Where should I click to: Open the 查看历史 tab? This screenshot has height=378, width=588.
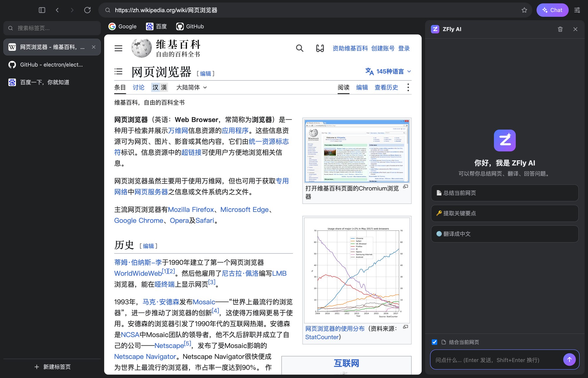tap(386, 87)
